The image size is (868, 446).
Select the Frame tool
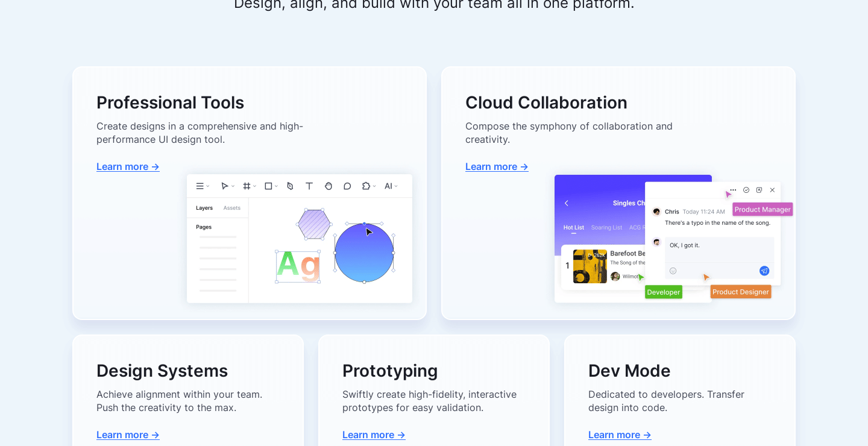[247, 186]
